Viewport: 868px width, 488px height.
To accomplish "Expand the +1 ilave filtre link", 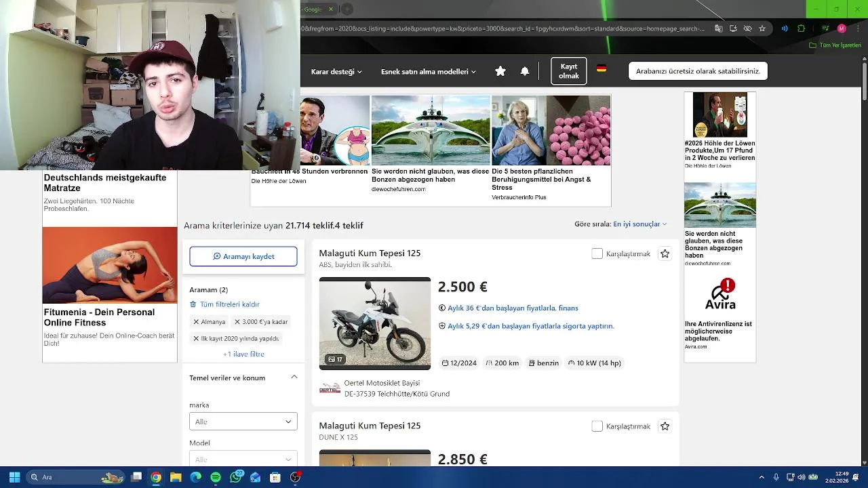I will (x=243, y=354).
